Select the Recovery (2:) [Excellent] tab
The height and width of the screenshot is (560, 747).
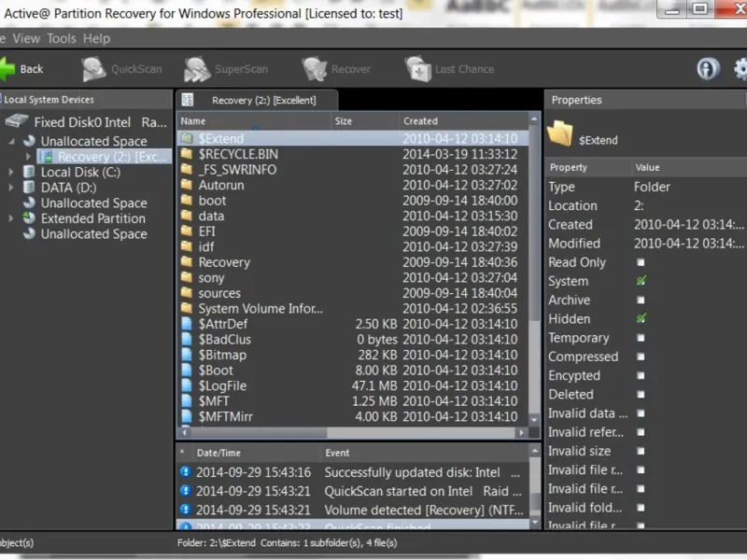click(258, 100)
